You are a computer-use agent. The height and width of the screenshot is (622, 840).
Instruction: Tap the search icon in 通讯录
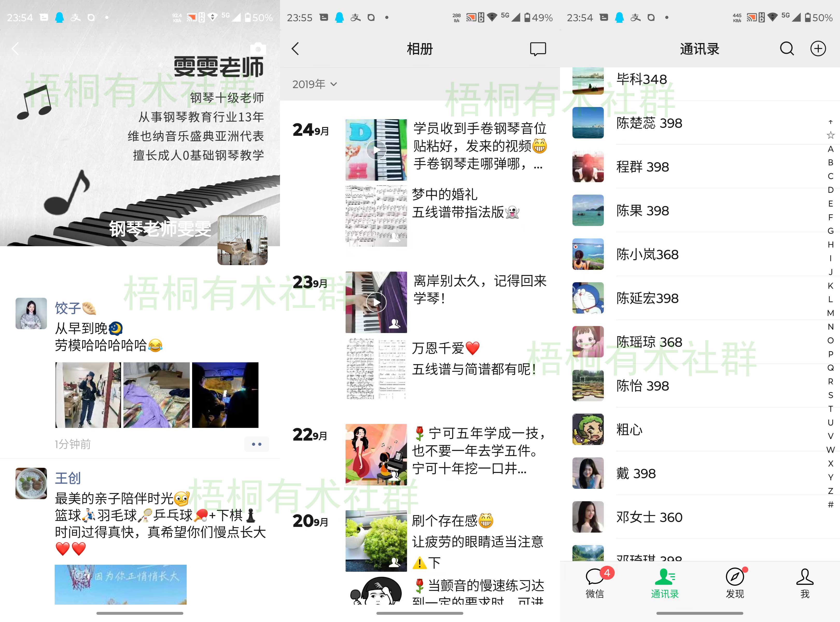tap(787, 48)
